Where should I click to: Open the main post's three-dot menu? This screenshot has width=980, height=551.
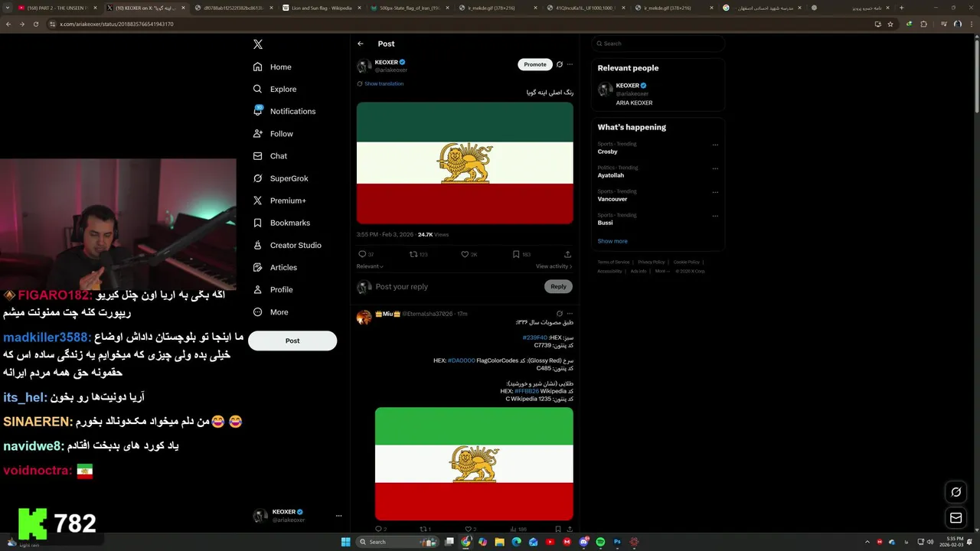[570, 64]
